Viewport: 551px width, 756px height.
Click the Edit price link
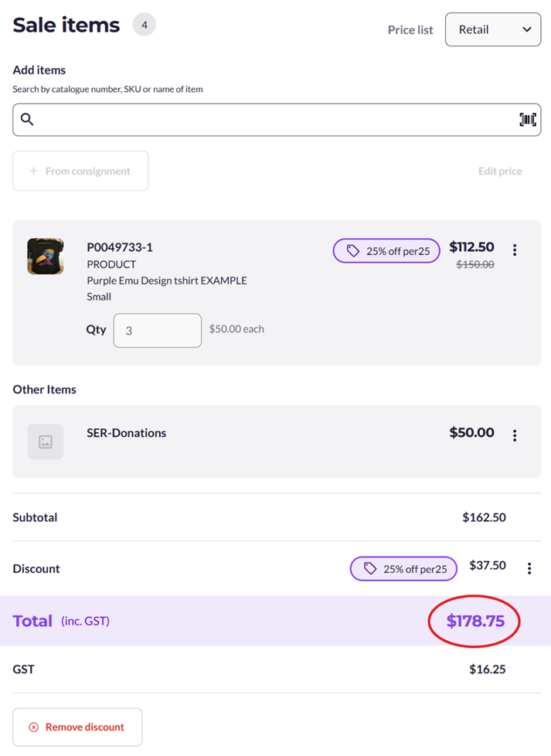500,171
